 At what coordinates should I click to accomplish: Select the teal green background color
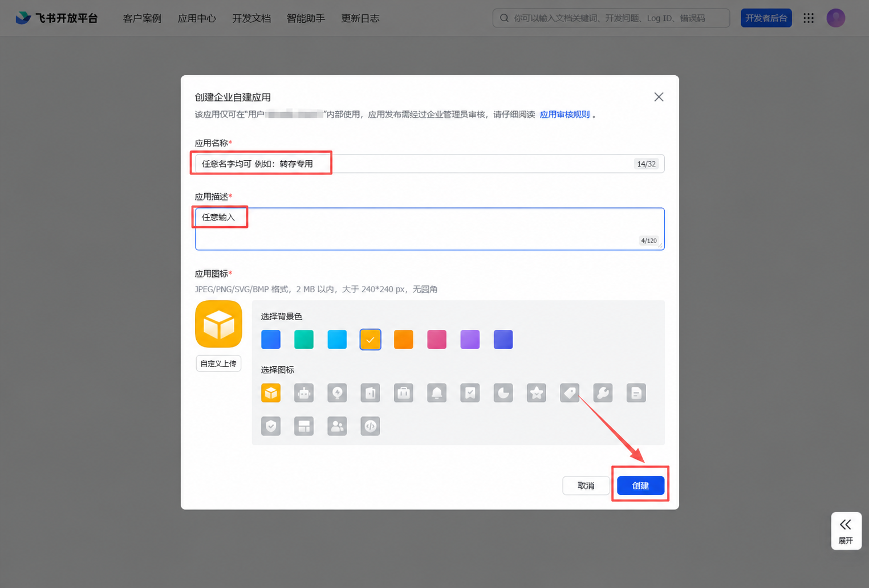pyautogui.click(x=304, y=340)
